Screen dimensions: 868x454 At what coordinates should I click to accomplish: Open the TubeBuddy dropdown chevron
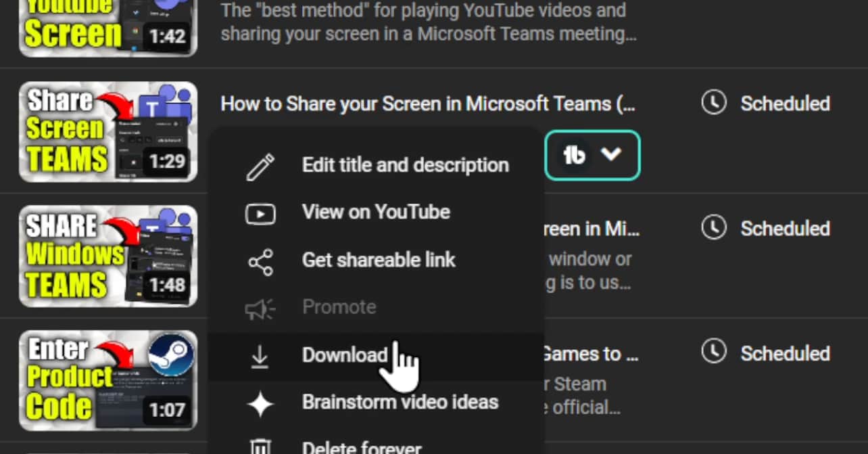click(611, 155)
